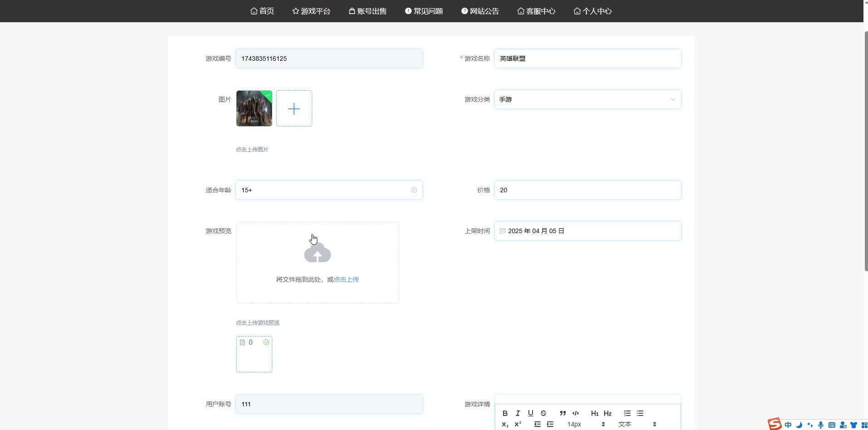Toggle underline formatting in the editor
Image resolution: width=868 pixels, height=430 pixels.
pos(530,413)
